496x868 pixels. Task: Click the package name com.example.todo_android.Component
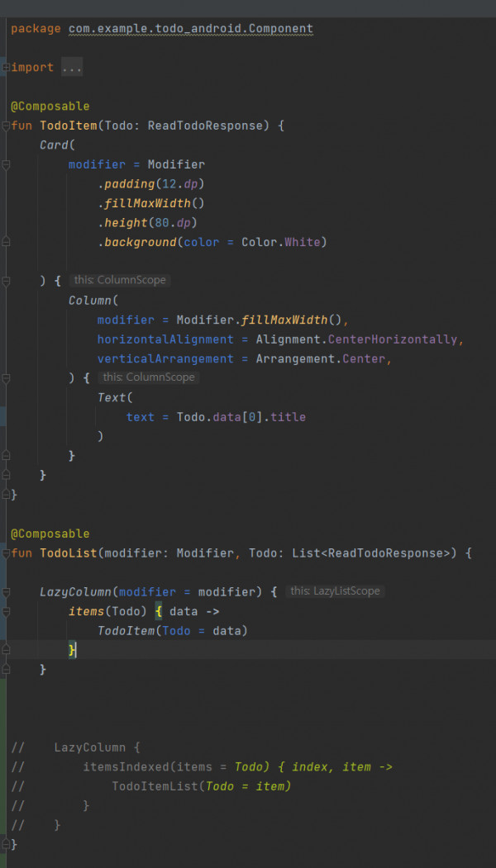point(191,29)
